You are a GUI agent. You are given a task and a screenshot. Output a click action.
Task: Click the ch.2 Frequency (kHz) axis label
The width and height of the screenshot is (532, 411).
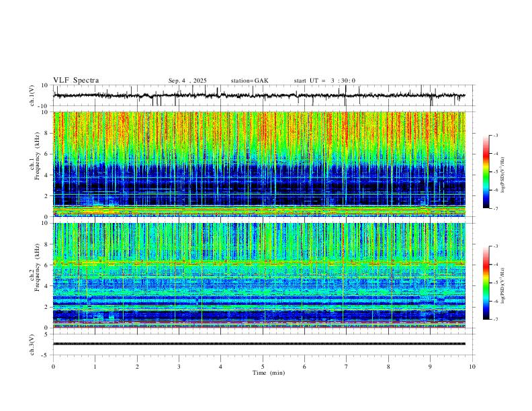[x=35, y=267]
